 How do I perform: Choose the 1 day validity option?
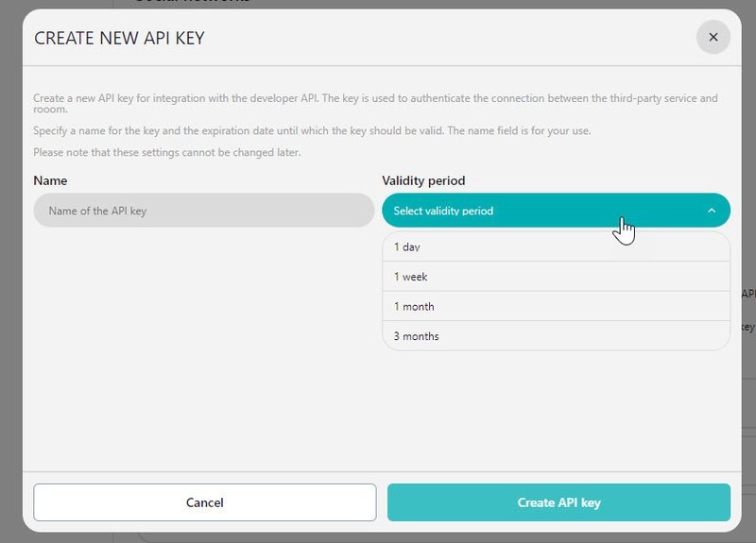pyautogui.click(x=556, y=246)
